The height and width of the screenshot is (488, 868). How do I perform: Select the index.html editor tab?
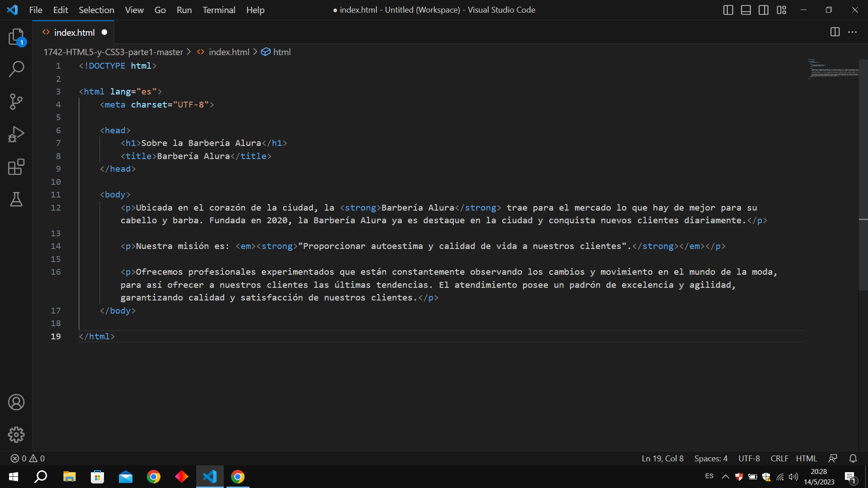point(74,33)
